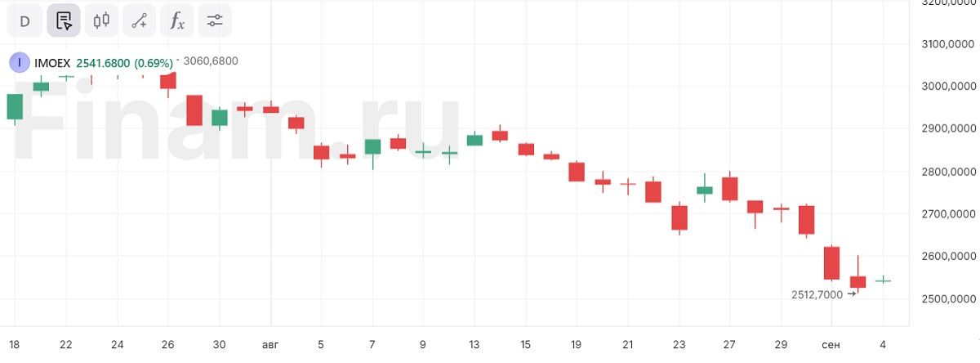The height and width of the screenshot is (363, 980).
Task: Click the 3000,0000 price axis label
Action: (944, 86)
